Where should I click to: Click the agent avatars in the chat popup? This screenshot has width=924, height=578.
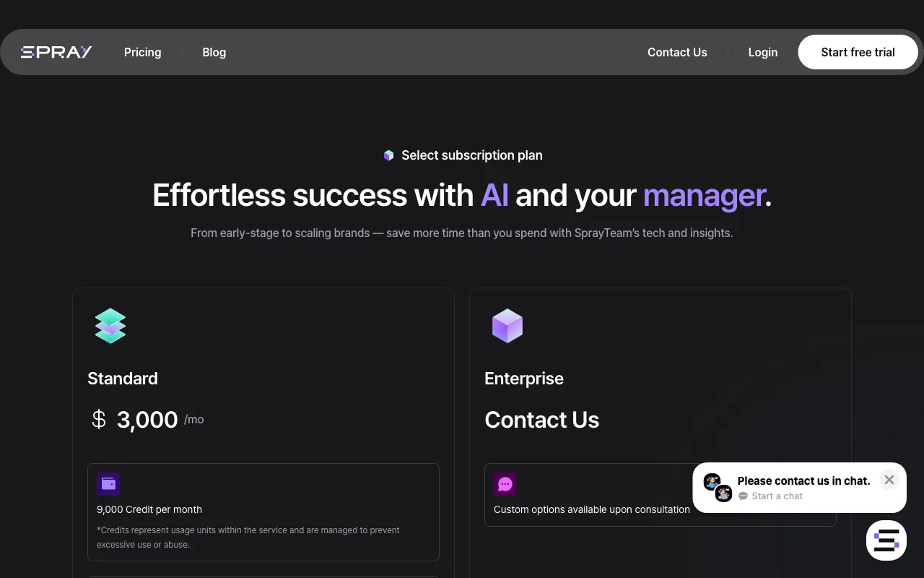tap(718, 488)
